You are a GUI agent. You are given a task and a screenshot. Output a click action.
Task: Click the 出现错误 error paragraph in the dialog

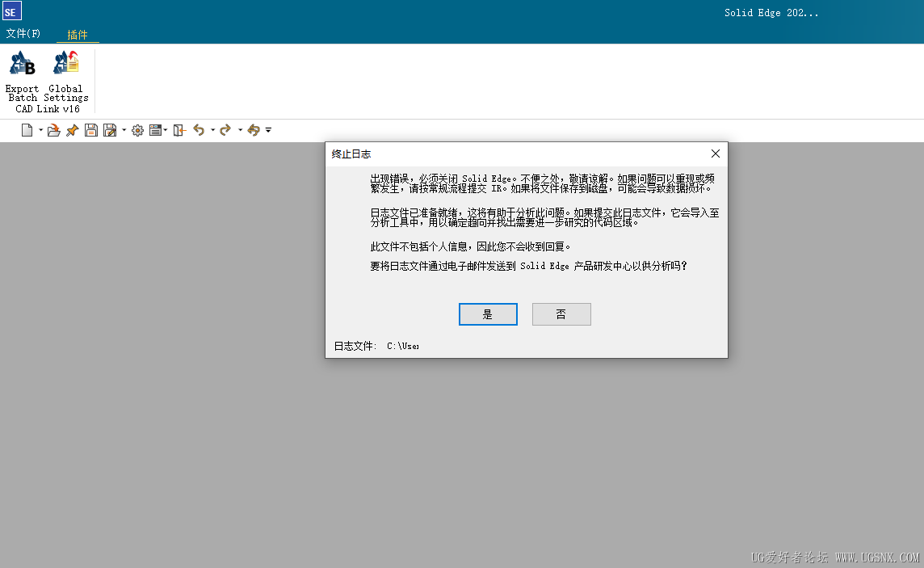543,183
